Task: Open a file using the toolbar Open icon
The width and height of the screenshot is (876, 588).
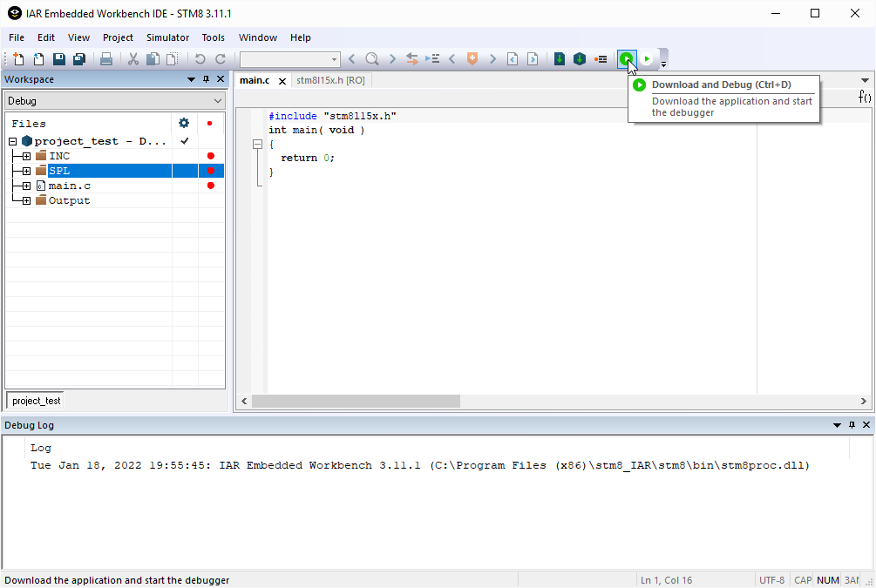Action: [x=38, y=58]
